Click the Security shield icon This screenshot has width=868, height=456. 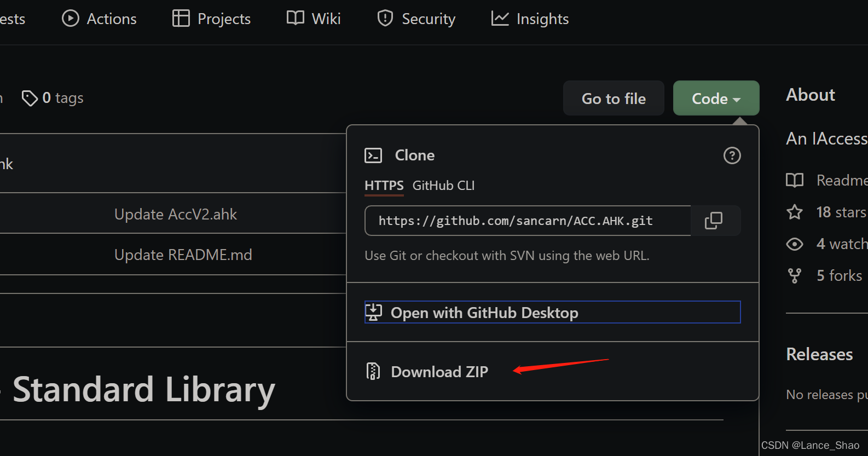pyautogui.click(x=385, y=18)
